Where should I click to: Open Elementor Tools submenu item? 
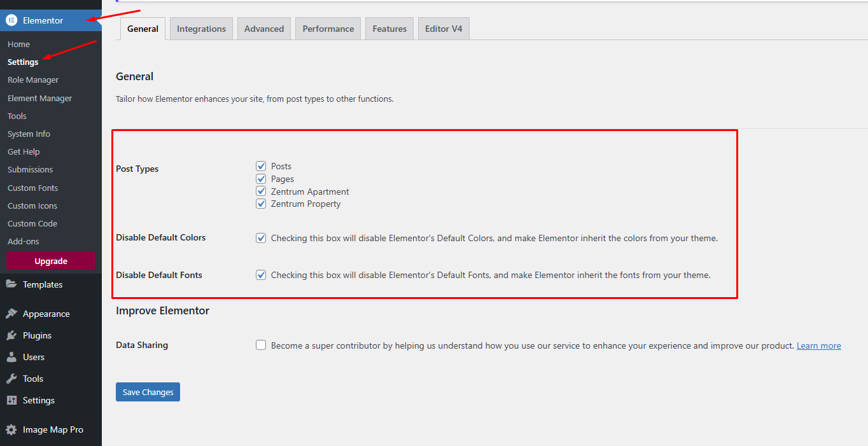tap(17, 116)
